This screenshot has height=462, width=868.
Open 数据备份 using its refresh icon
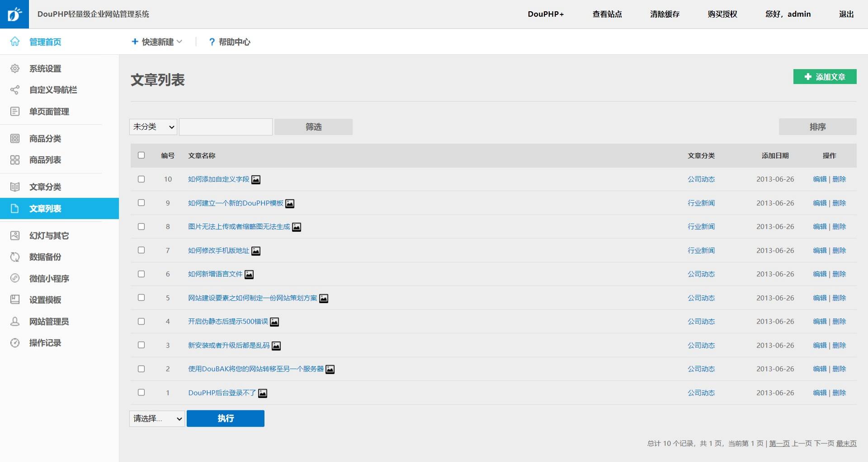click(x=15, y=257)
